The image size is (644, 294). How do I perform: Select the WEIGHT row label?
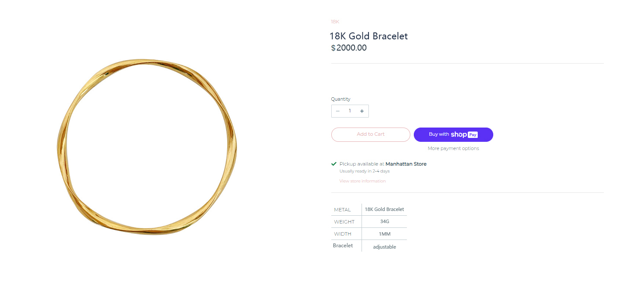[x=344, y=222]
